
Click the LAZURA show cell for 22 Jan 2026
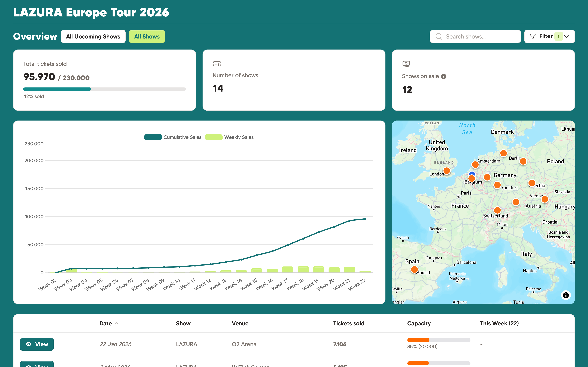point(186,344)
